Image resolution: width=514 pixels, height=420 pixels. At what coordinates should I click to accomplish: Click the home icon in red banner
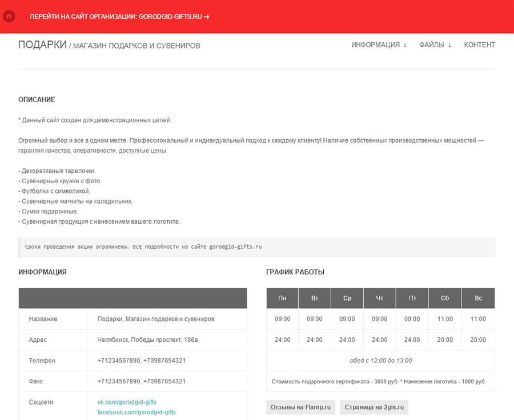coord(9,17)
